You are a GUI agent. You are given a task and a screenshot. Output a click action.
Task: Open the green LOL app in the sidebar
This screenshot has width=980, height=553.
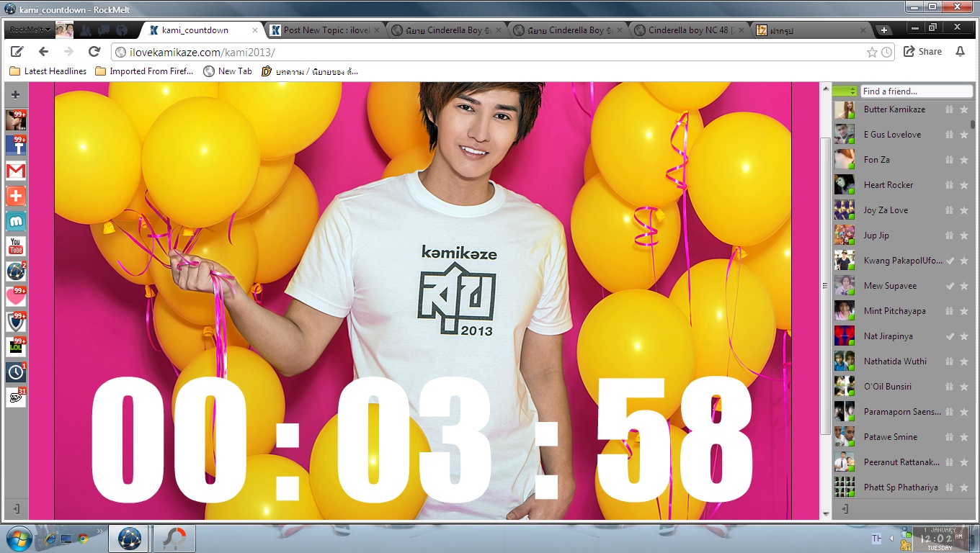[x=16, y=347]
